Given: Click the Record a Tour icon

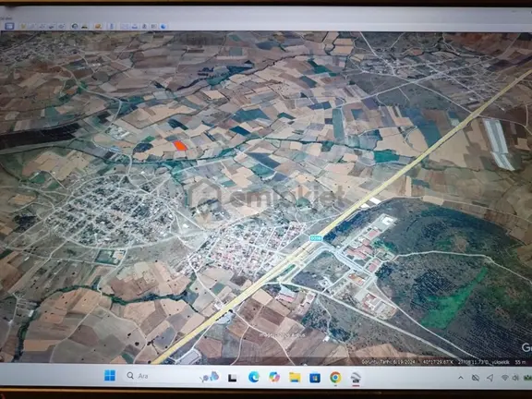Looking at the screenshot, I should (61, 26).
